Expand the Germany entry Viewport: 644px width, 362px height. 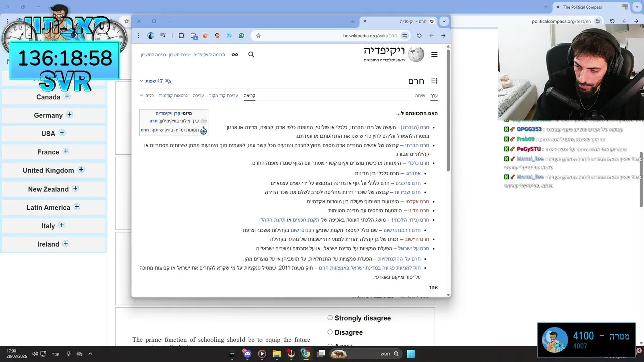[x=69, y=115]
